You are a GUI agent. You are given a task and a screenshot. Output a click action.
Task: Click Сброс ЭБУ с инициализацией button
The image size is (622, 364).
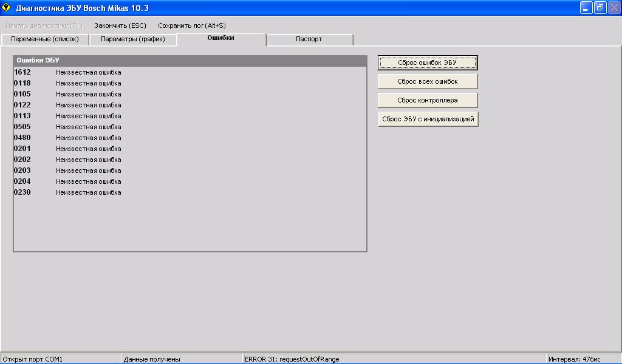(428, 120)
